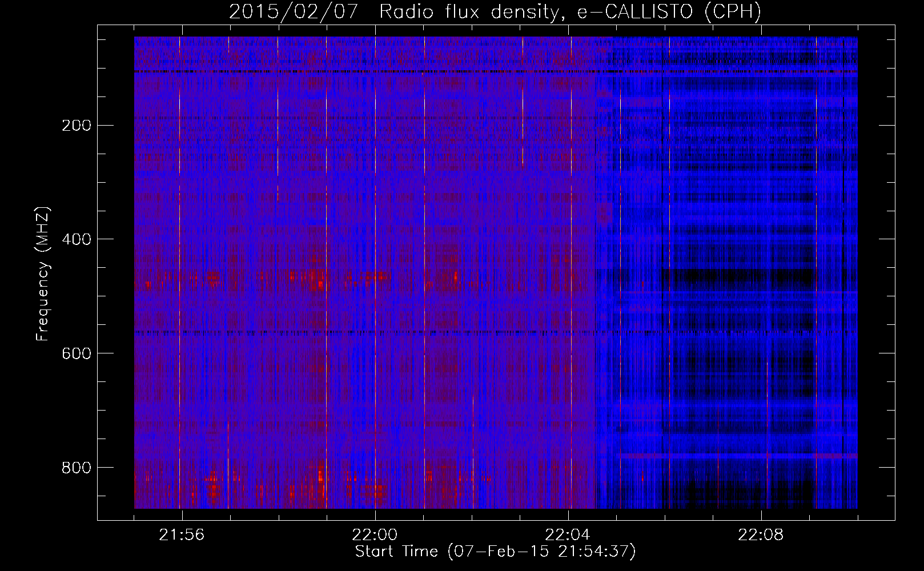Click the 'Frequency (MHZ)' axis label
The width and height of the screenshot is (924, 571).
click(43, 274)
